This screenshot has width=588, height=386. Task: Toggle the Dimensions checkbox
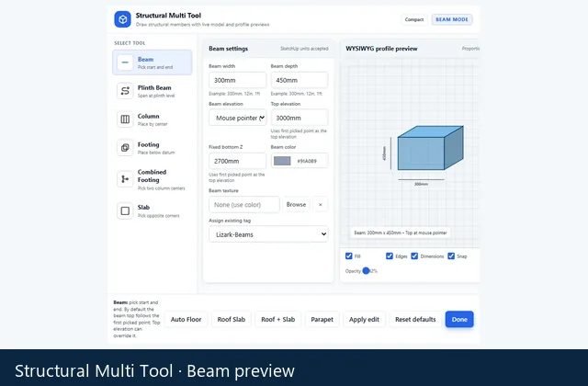pyautogui.click(x=414, y=255)
